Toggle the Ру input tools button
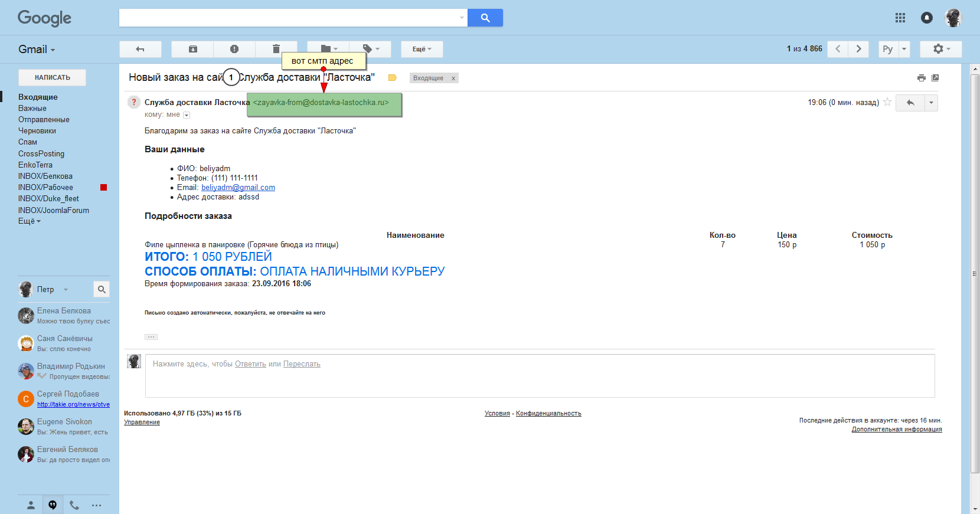The width and height of the screenshot is (980, 514). 888,49
